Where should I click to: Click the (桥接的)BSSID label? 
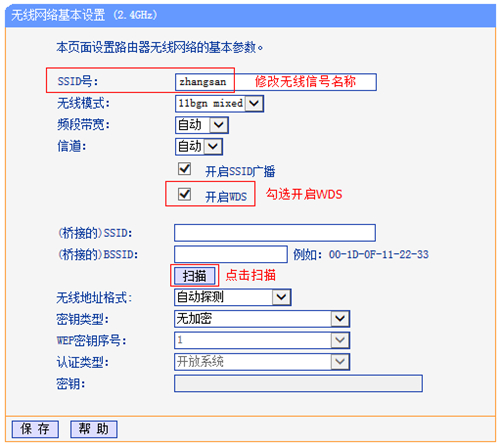[x=98, y=255]
